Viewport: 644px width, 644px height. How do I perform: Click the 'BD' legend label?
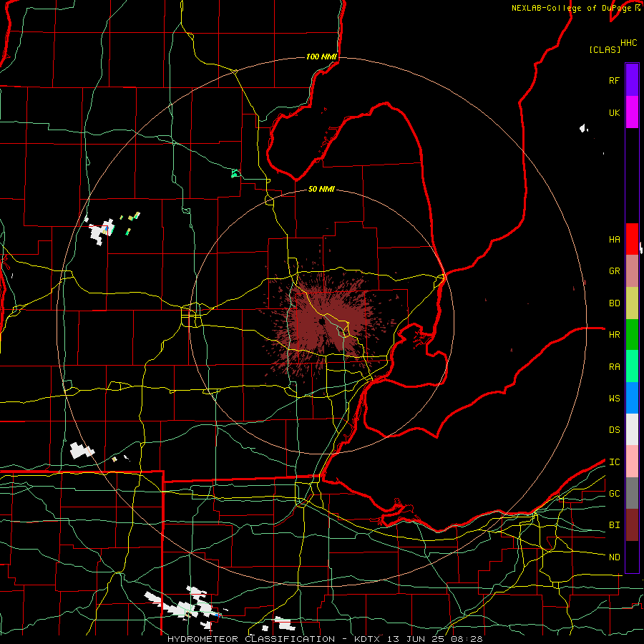click(x=614, y=303)
